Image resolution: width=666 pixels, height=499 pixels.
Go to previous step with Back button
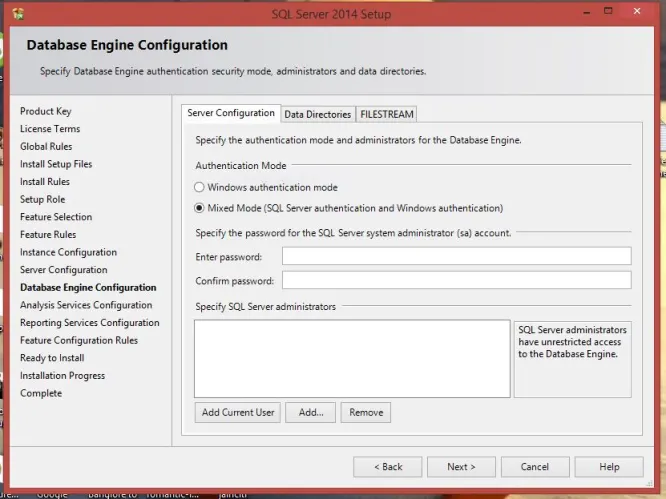387,466
